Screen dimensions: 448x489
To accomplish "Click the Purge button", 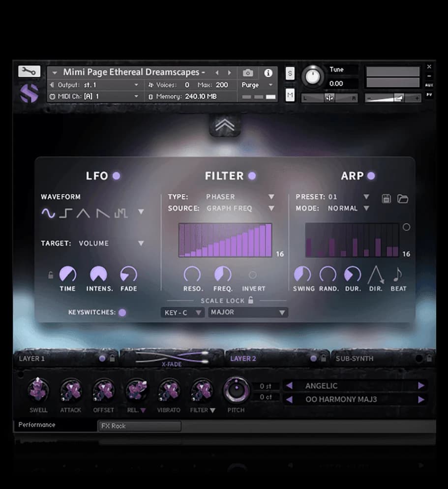I will [x=250, y=85].
